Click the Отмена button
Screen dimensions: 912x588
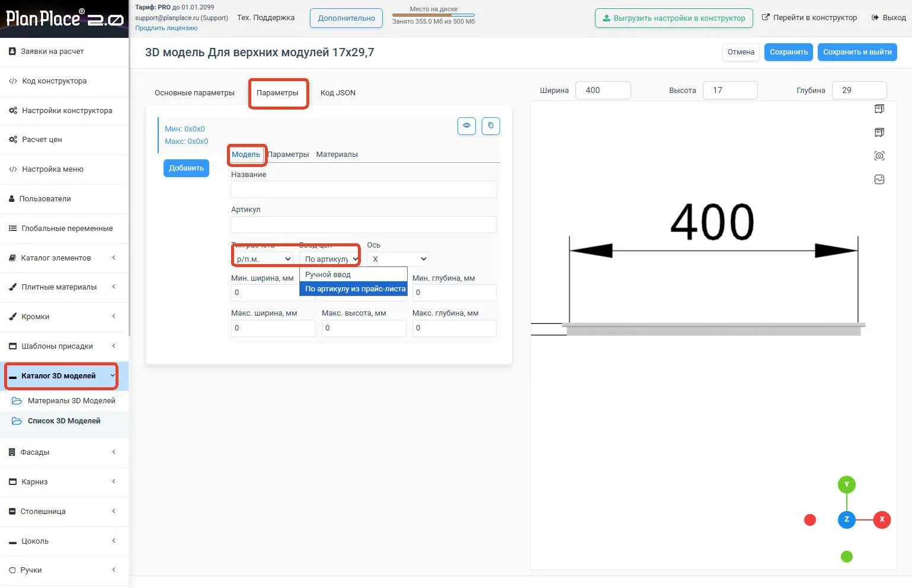741,52
